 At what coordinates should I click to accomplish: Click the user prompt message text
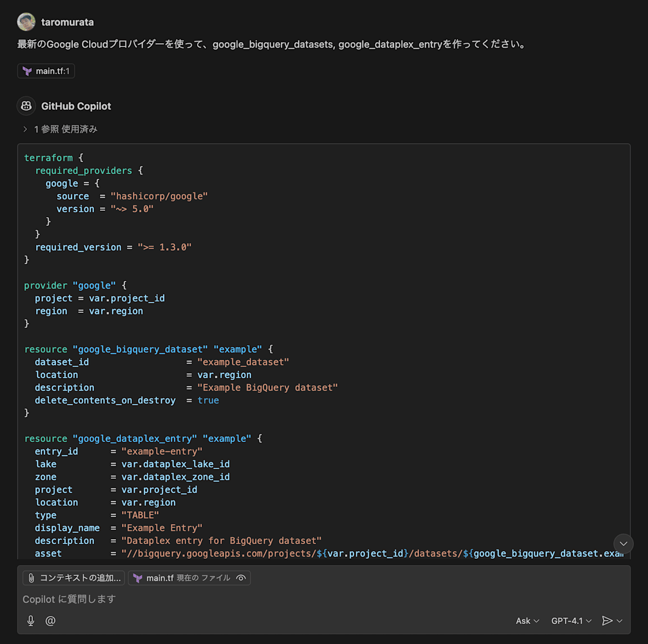pos(273,44)
